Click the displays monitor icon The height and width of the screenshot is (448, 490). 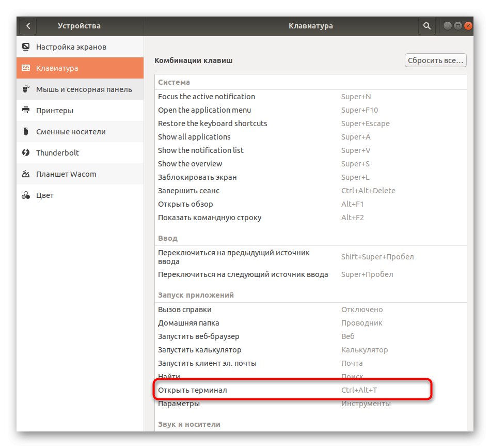pyautogui.click(x=26, y=47)
